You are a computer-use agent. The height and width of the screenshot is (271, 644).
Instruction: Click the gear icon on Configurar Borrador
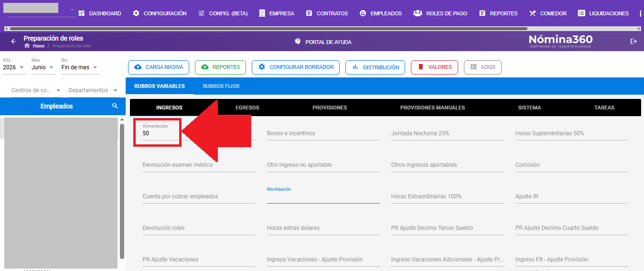[x=262, y=67]
